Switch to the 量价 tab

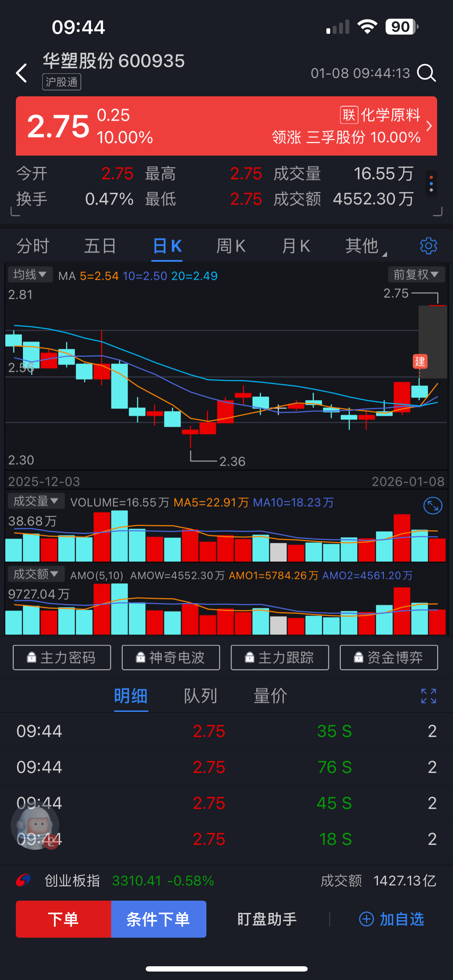pyautogui.click(x=271, y=696)
